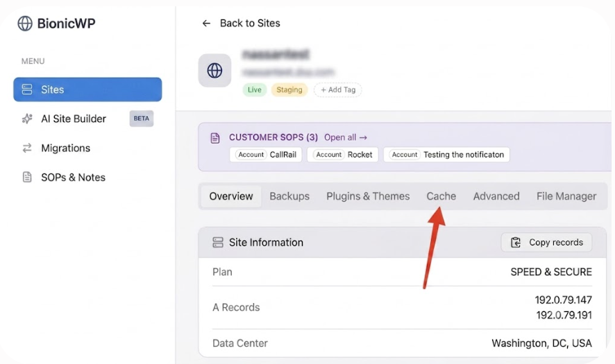Click the IP address 192.0.79.147
Image resolution: width=615 pixels, height=364 pixels.
tap(563, 300)
